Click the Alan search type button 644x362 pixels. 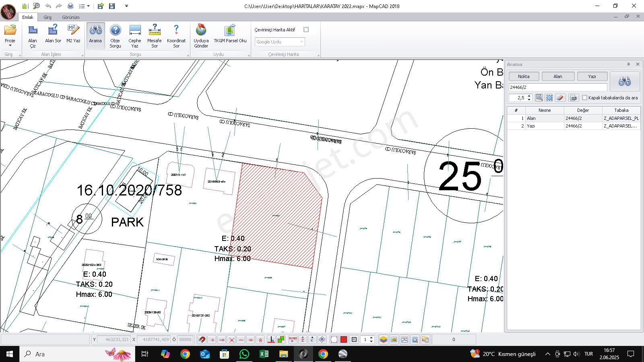tap(557, 76)
